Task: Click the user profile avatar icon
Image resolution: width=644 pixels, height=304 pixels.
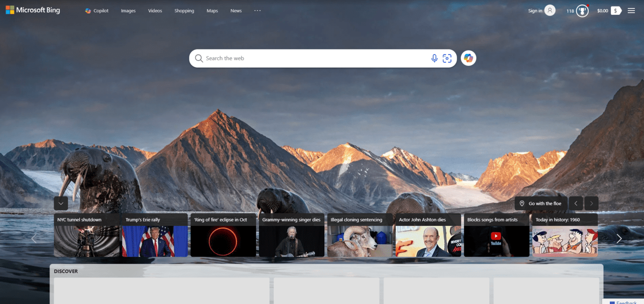Action: tap(550, 11)
